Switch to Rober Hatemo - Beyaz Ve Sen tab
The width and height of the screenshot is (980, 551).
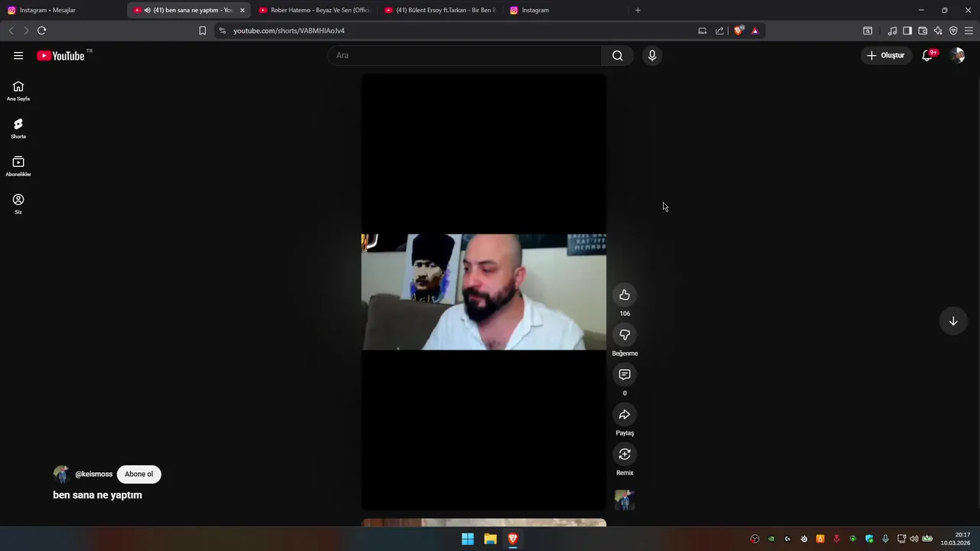click(315, 10)
